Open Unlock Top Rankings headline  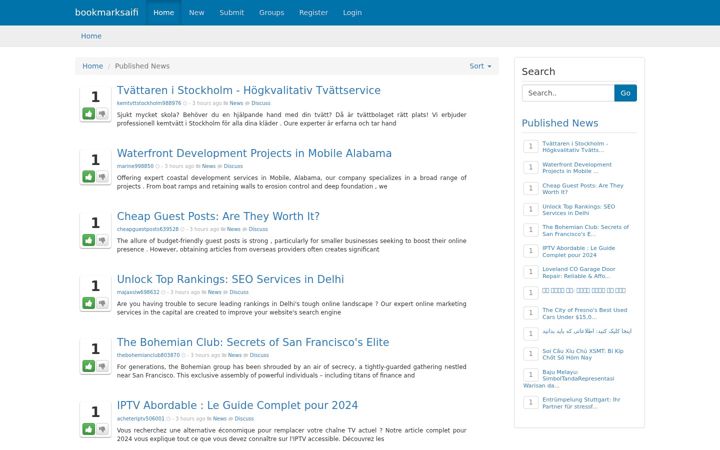click(x=230, y=279)
